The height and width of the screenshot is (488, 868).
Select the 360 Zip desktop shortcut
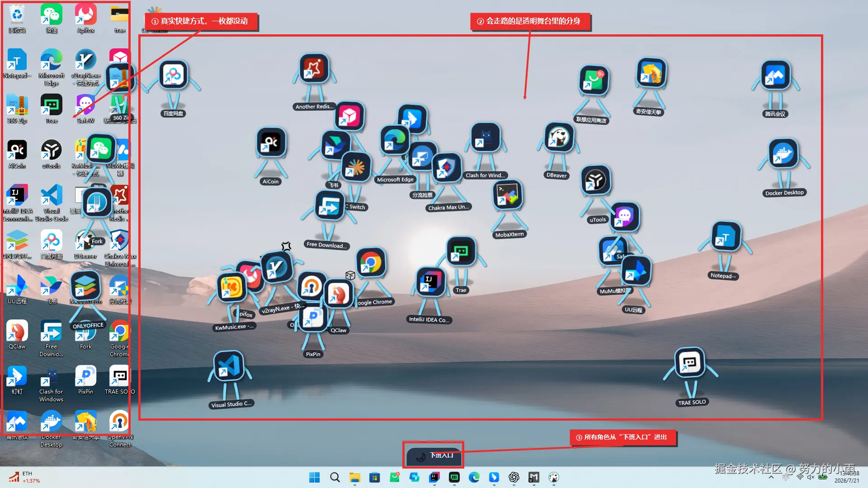[17, 109]
